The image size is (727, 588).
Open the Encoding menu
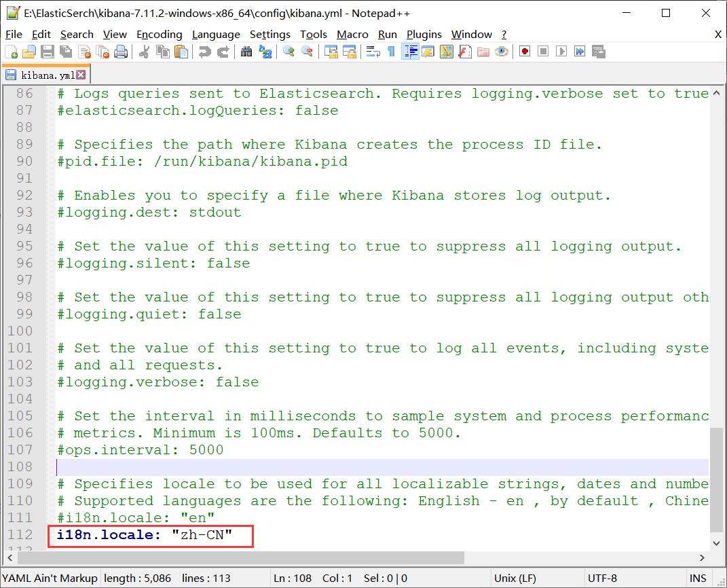pyautogui.click(x=160, y=35)
